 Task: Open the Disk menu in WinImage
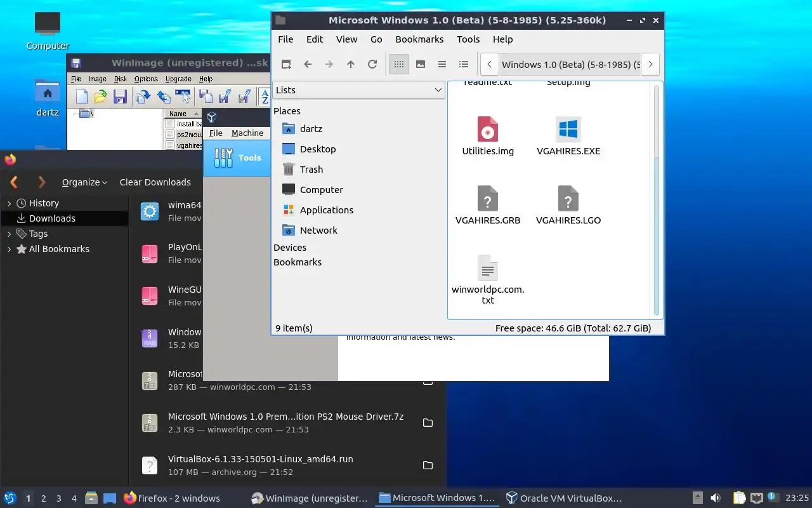click(x=121, y=79)
